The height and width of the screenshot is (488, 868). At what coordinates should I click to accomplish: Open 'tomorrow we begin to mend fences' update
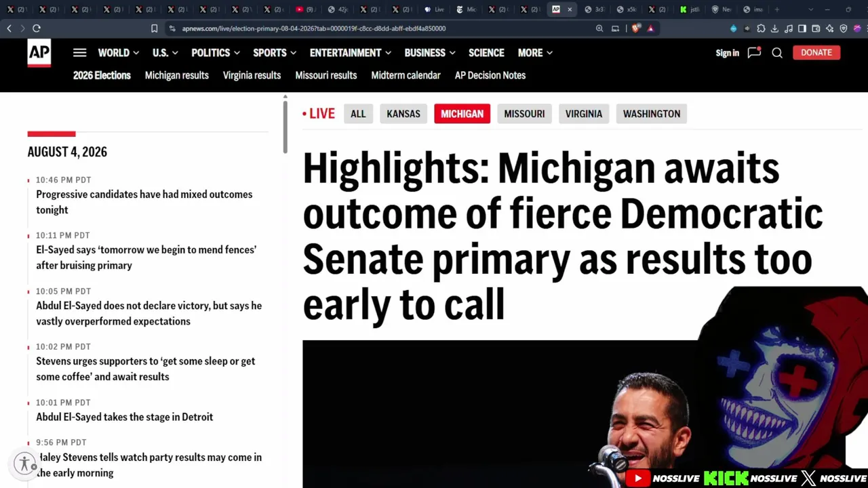[x=146, y=258]
